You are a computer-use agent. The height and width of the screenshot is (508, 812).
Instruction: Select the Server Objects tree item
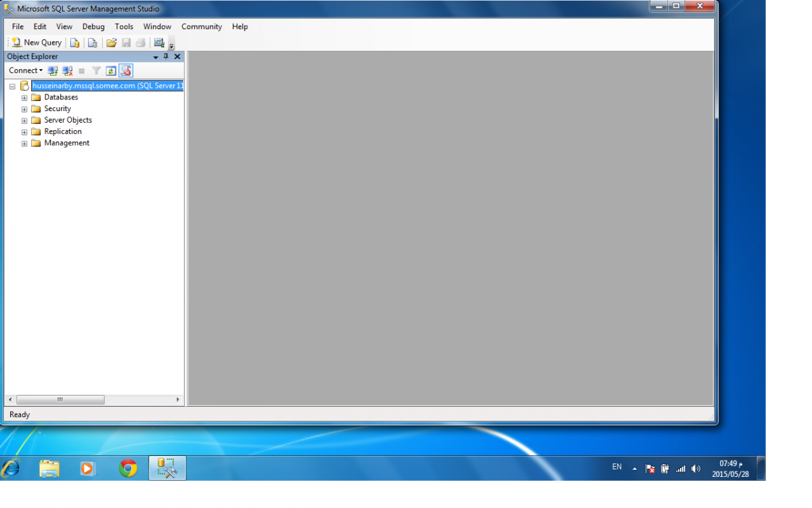(x=68, y=121)
